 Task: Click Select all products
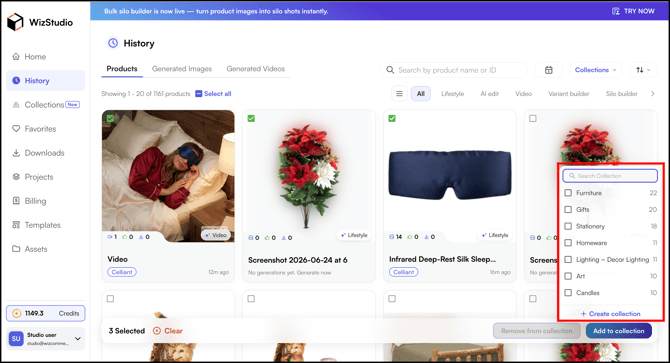[x=213, y=94]
